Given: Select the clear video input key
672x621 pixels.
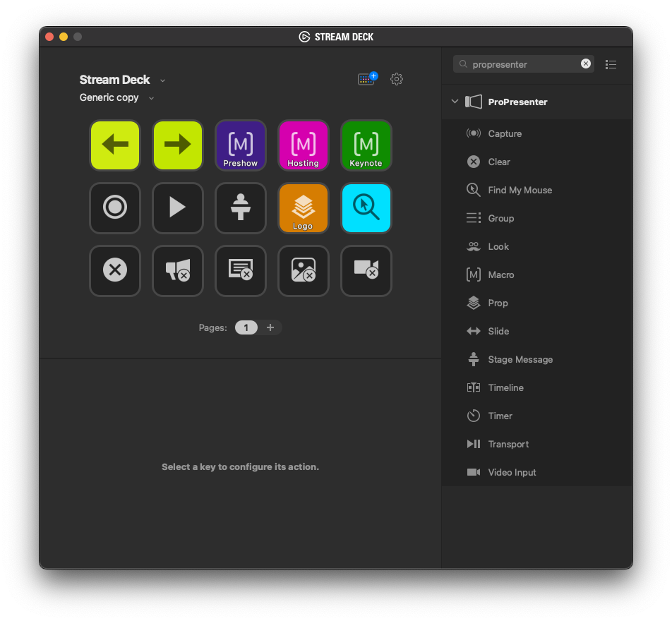Looking at the screenshot, I should 366,270.
